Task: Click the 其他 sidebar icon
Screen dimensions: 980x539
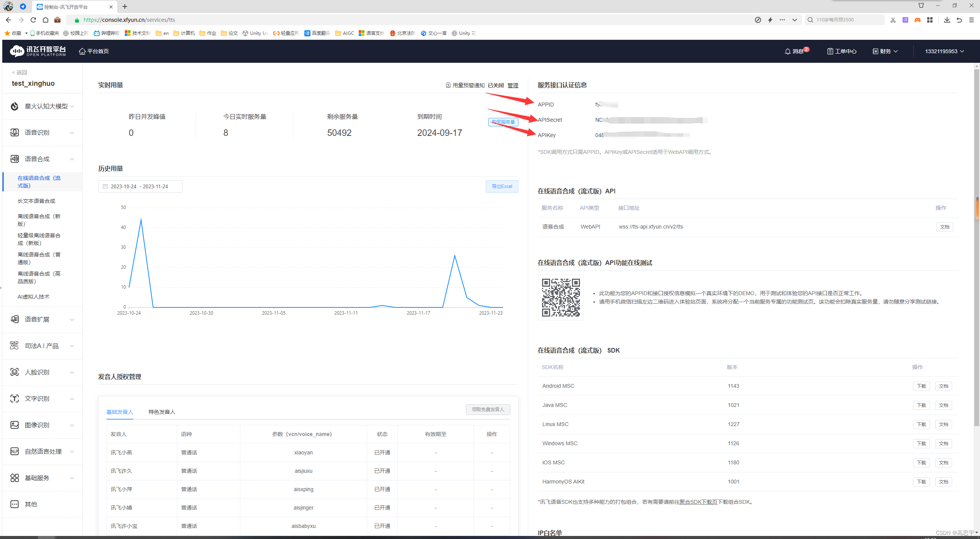Action: click(15, 504)
